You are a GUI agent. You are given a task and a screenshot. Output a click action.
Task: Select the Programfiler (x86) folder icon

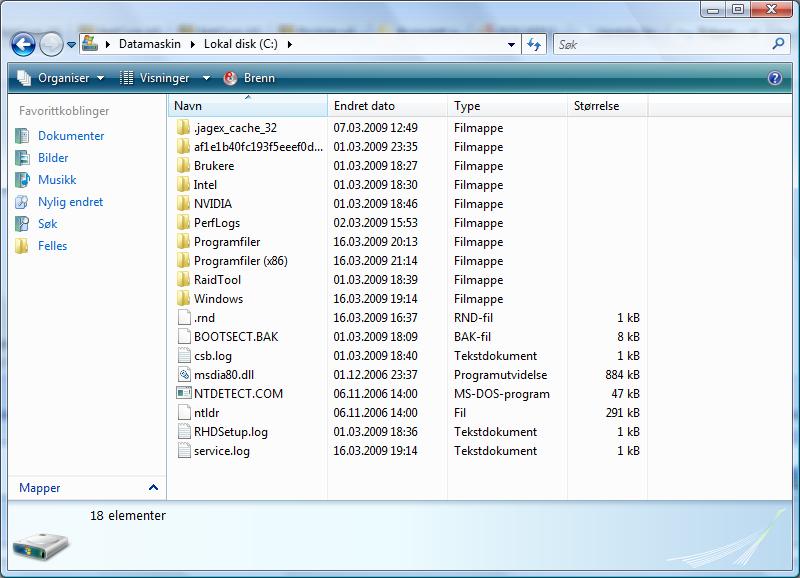coord(184,260)
